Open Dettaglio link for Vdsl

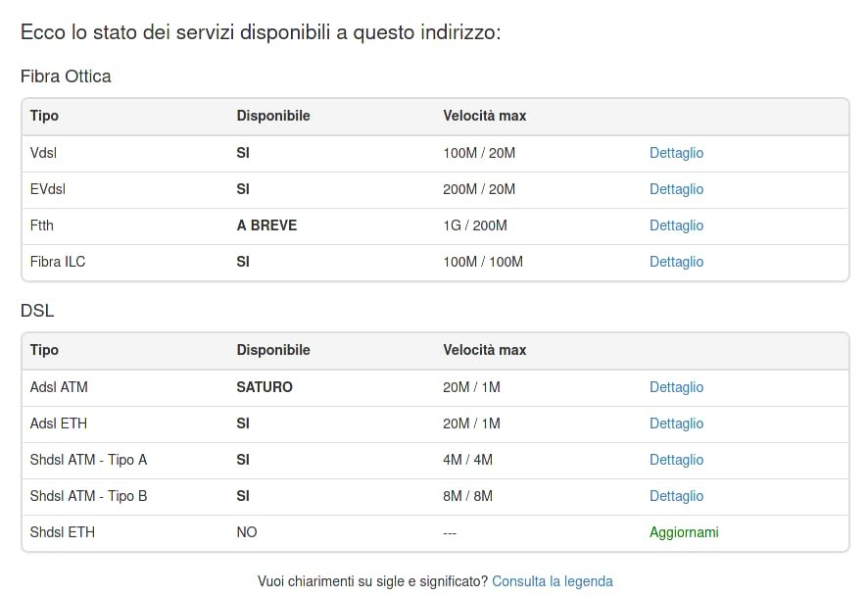pyautogui.click(x=676, y=153)
